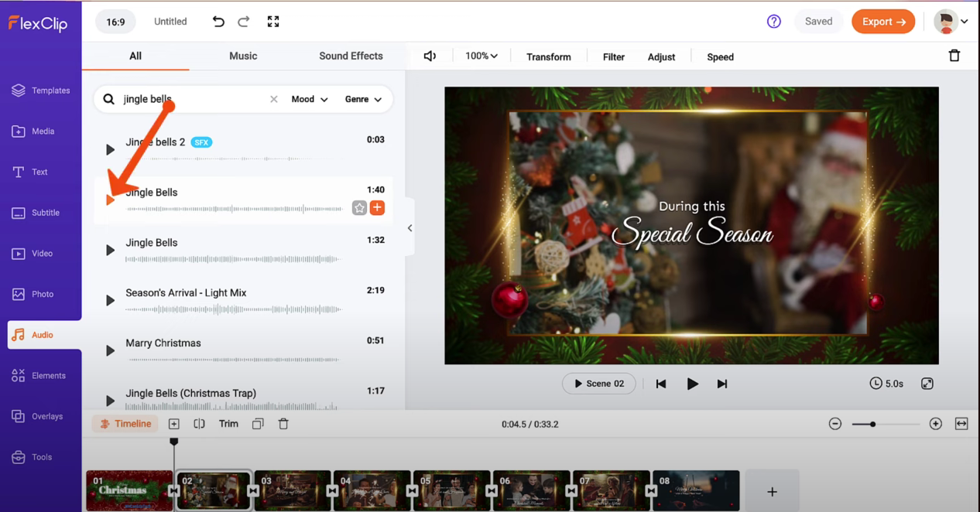Skip to next scene
Screen dimensions: 980x512
coord(722,384)
